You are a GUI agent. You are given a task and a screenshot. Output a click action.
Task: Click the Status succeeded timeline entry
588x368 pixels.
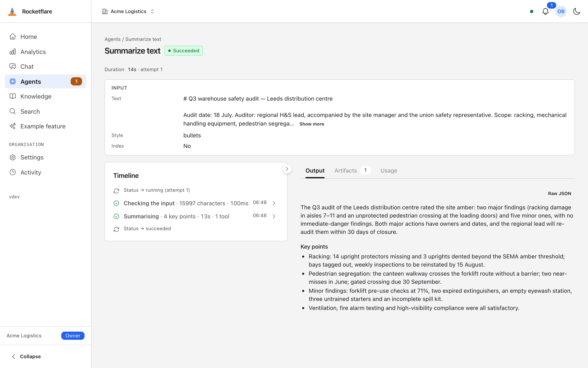pyautogui.click(x=147, y=229)
